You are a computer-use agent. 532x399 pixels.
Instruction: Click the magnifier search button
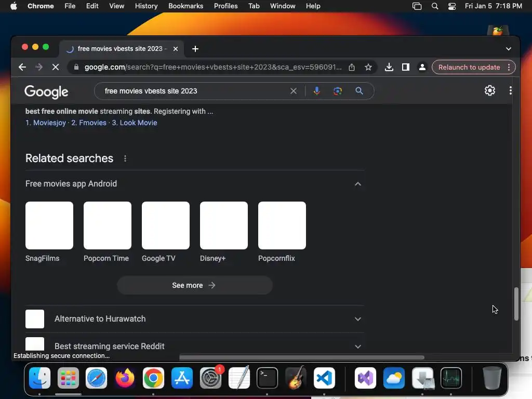(359, 91)
